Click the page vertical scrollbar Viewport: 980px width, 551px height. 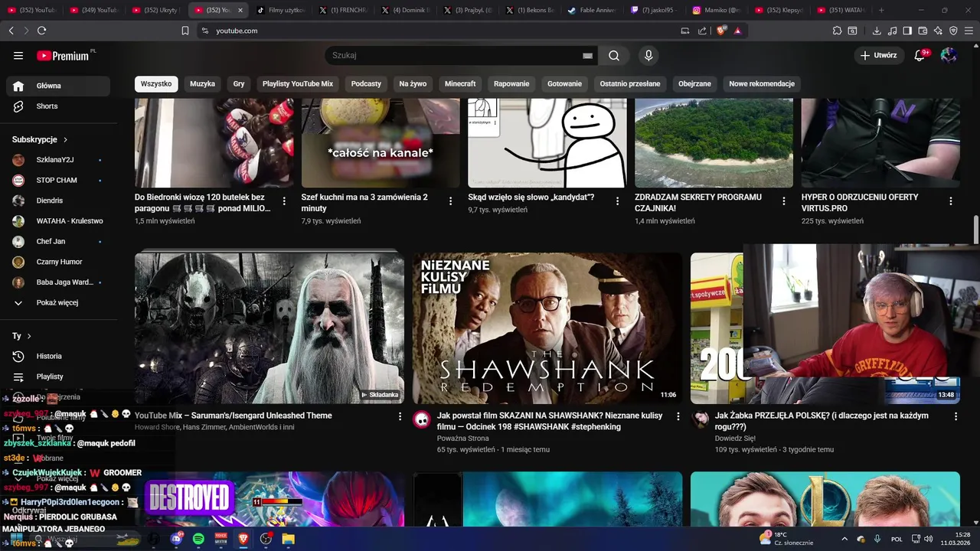(976, 230)
